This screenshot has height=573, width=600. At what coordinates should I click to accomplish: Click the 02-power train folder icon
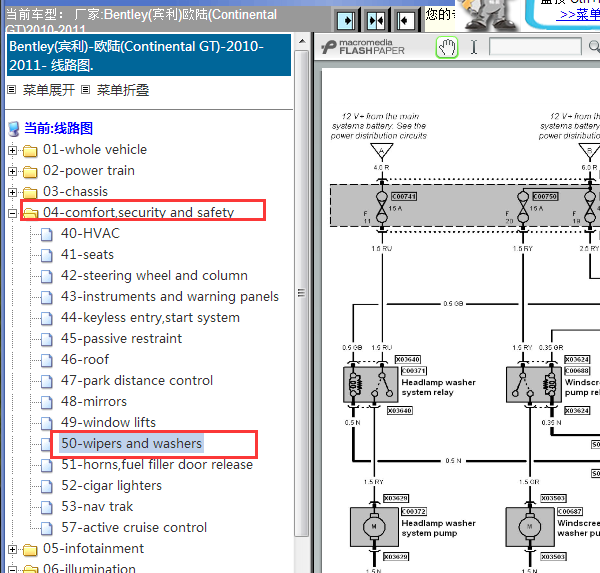tap(30, 172)
